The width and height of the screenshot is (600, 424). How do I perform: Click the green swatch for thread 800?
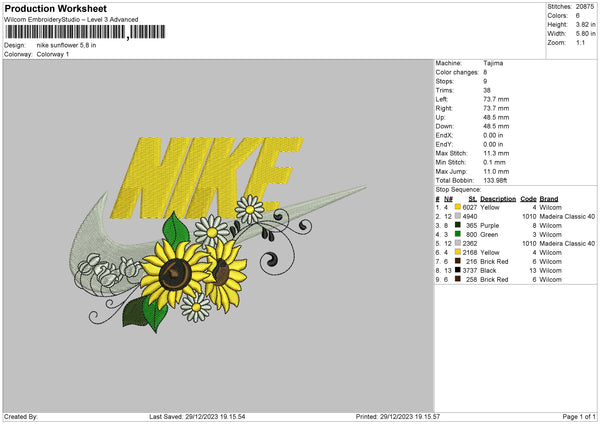point(458,234)
